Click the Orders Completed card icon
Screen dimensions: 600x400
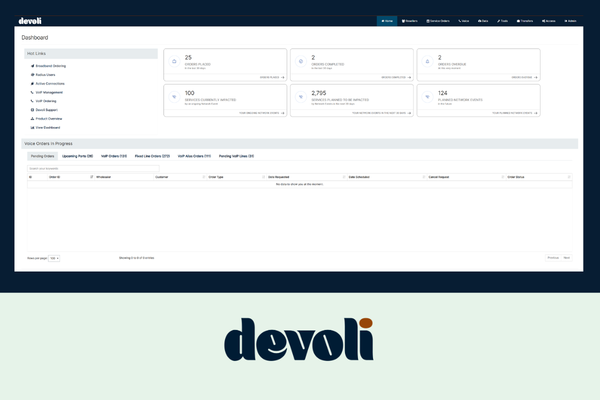pyautogui.click(x=301, y=61)
